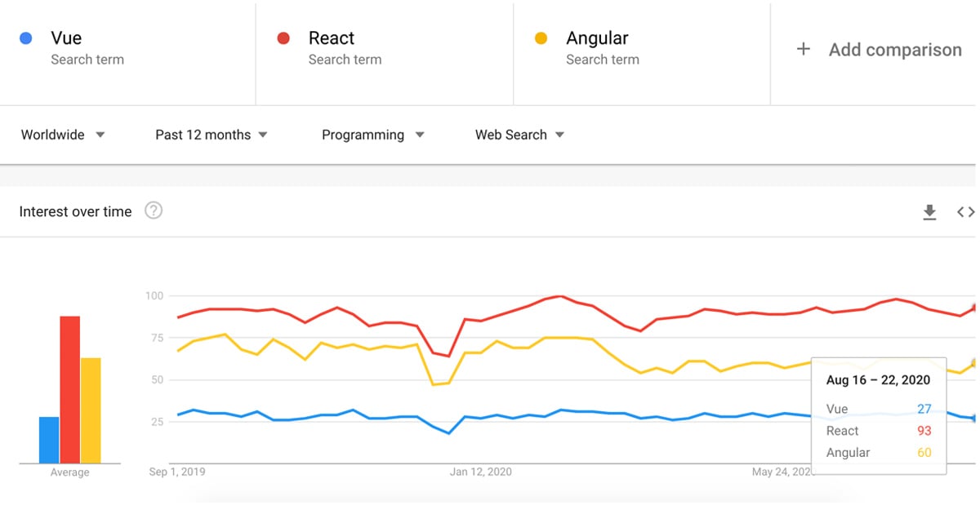This screenshot has width=980, height=514.
Task: Open the Past 12 months time range dropdown
Action: pyautogui.click(x=211, y=135)
